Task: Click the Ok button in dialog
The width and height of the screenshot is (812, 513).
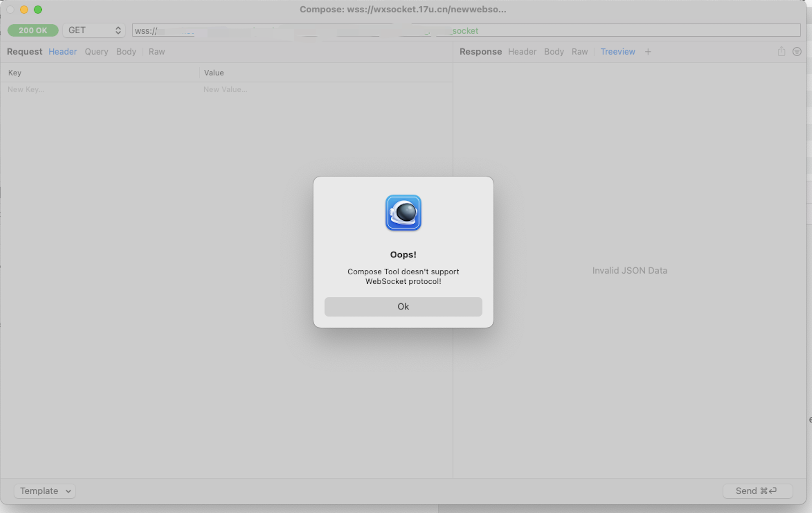Action: 403,306
